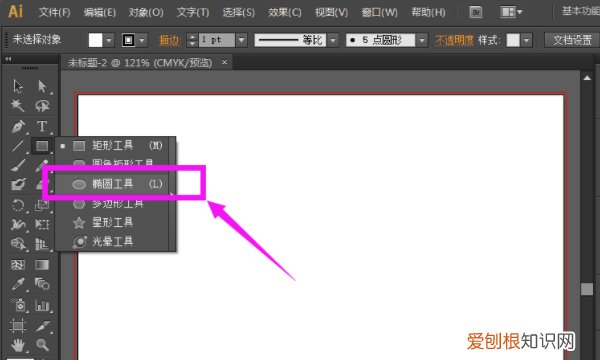The width and height of the screenshot is (600, 360).
Task: Tear off the shape tools flyout panel
Action: [172, 194]
